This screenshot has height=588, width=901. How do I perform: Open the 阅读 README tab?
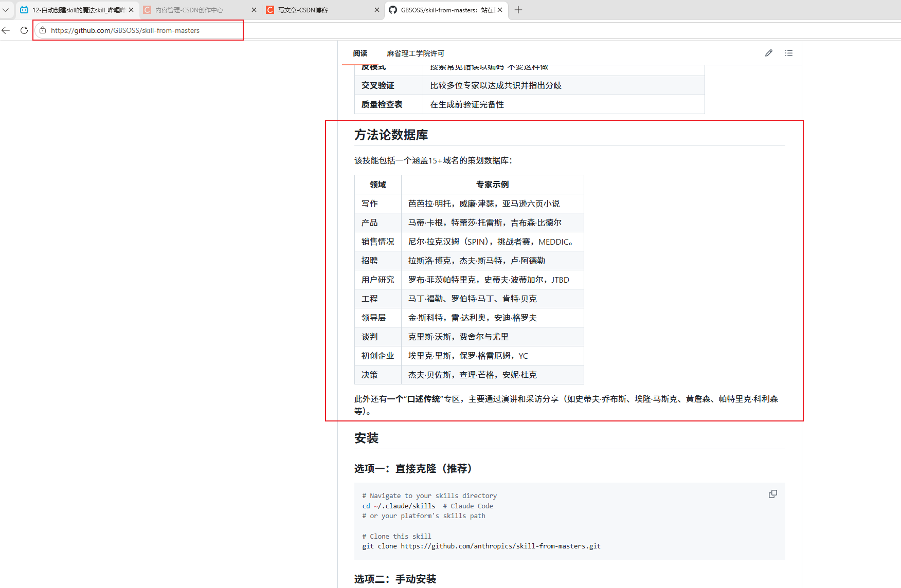pyautogui.click(x=360, y=53)
